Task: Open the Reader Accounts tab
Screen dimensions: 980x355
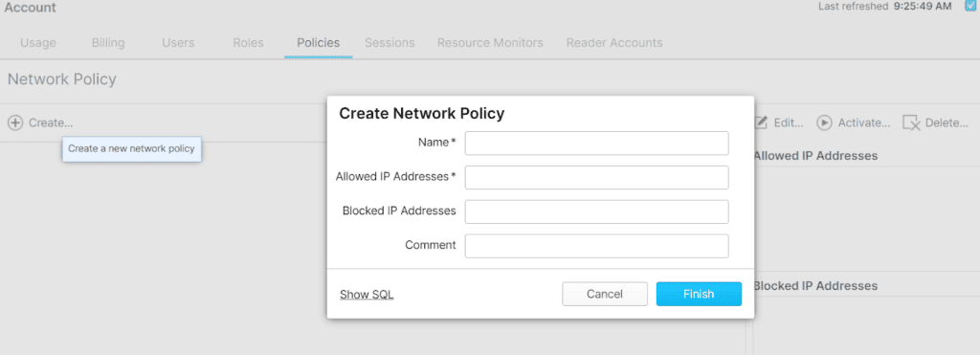Action: pos(614,43)
